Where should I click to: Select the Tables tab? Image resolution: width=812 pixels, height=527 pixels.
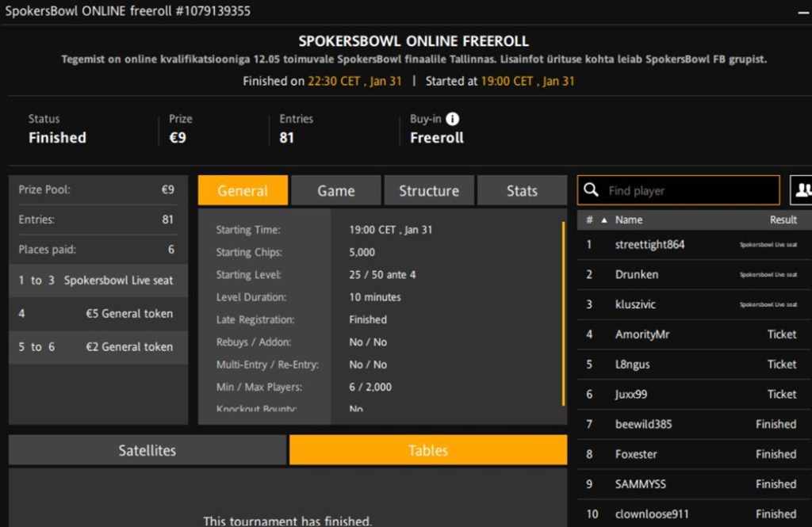[x=428, y=450]
